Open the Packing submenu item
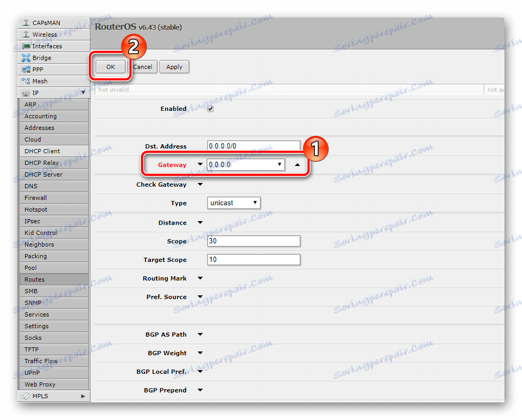Image resolution: width=522 pixels, height=420 pixels. 54,256
